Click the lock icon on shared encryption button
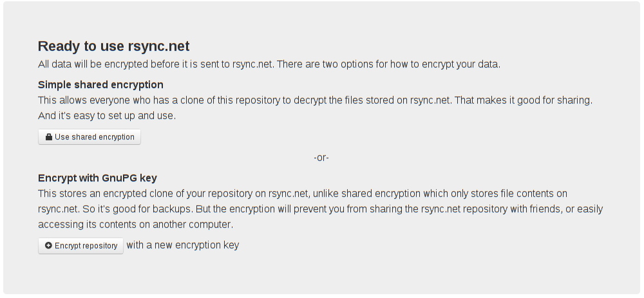 point(48,137)
